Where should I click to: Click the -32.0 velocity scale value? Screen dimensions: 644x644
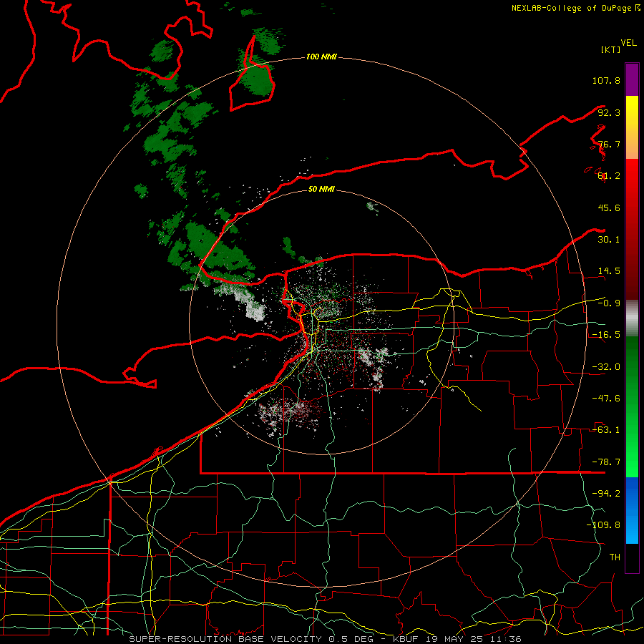tap(606, 367)
